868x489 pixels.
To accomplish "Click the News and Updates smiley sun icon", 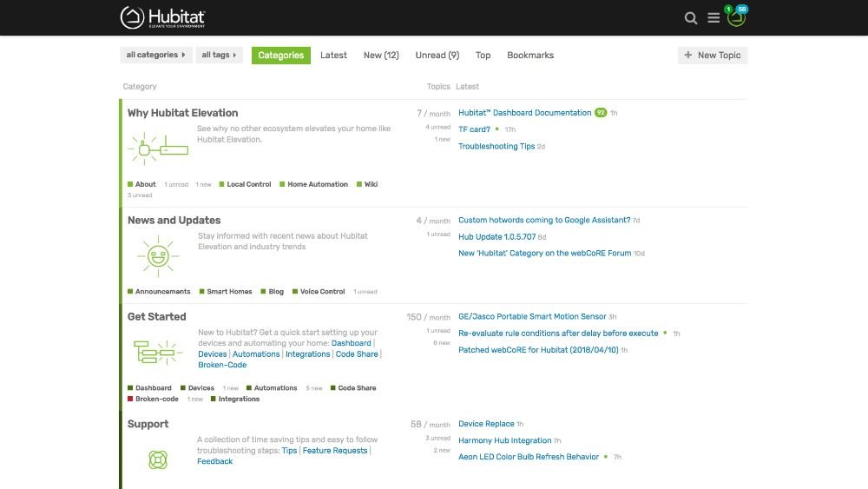I will coord(158,255).
